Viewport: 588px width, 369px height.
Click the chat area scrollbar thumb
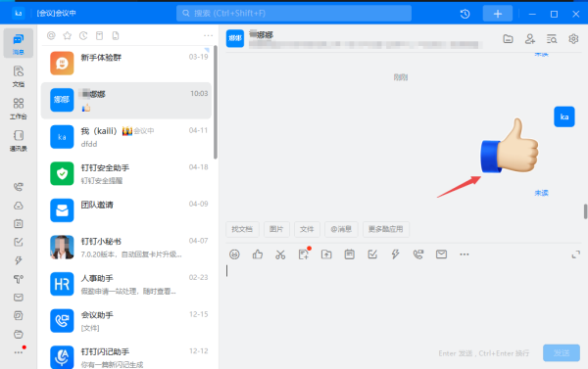[x=585, y=211]
